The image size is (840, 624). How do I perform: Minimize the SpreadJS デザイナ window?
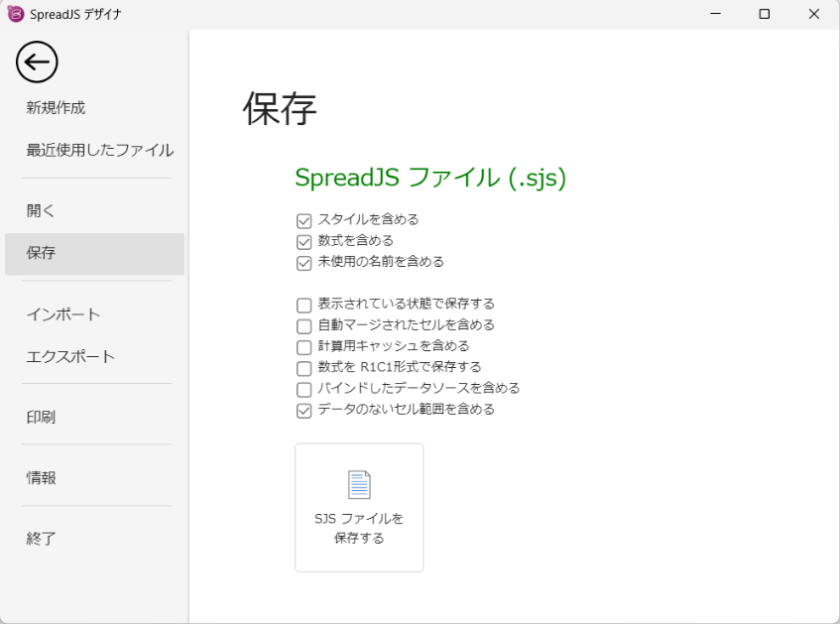715,14
